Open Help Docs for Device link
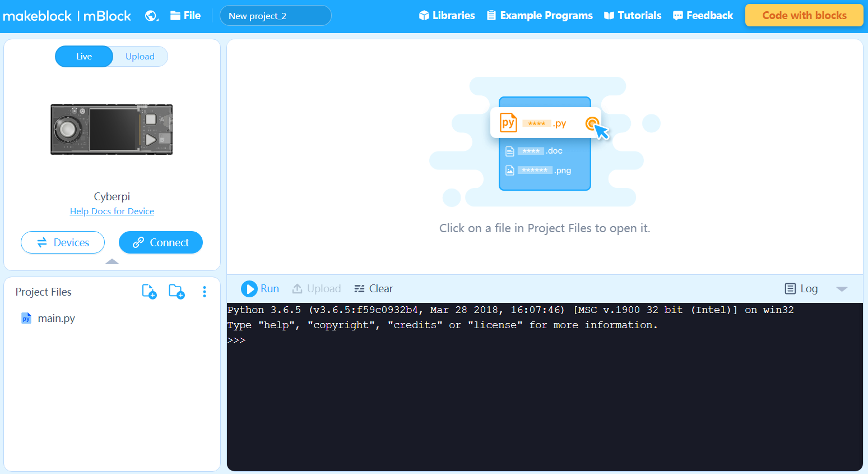Screen dimensions: 868x474 pos(112,211)
